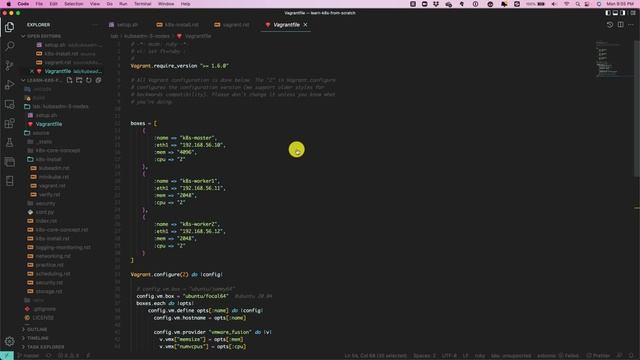Open Wi-Fi menu in macOS menu bar
The image size is (640, 360).
(567, 4)
